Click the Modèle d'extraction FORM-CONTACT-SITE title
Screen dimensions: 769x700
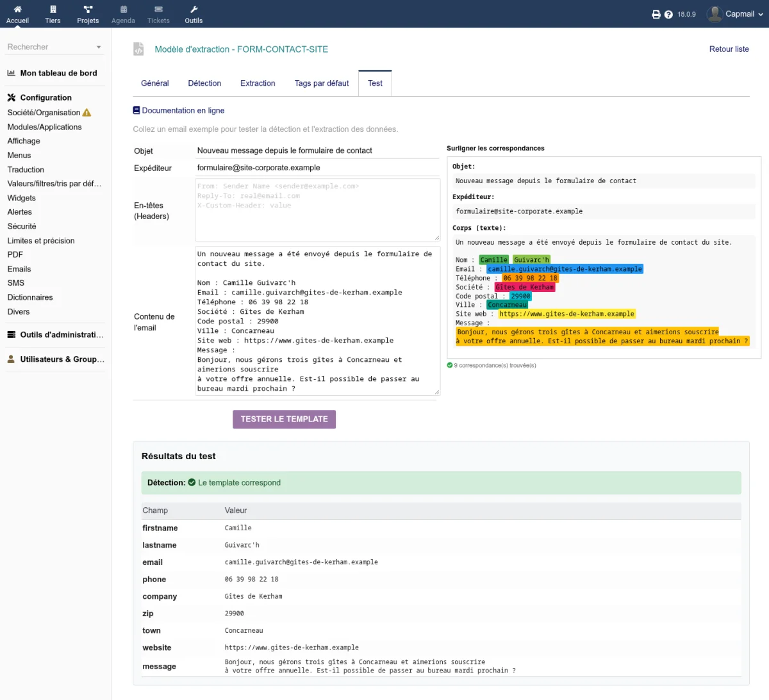coord(242,49)
